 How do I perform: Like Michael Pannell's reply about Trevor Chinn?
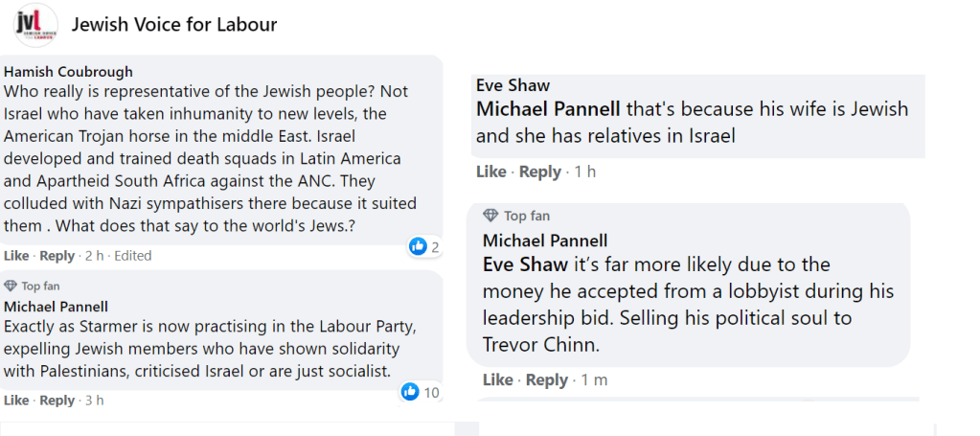coord(497,380)
